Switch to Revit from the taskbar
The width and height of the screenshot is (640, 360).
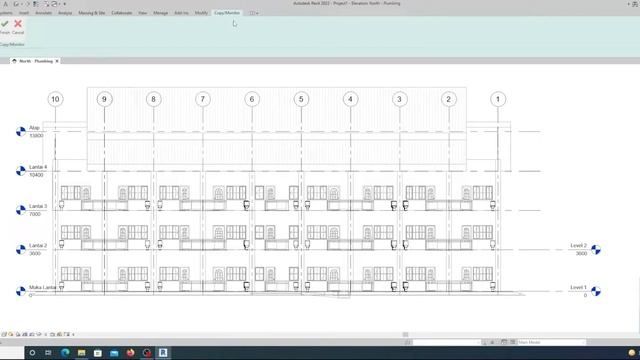[163, 353]
